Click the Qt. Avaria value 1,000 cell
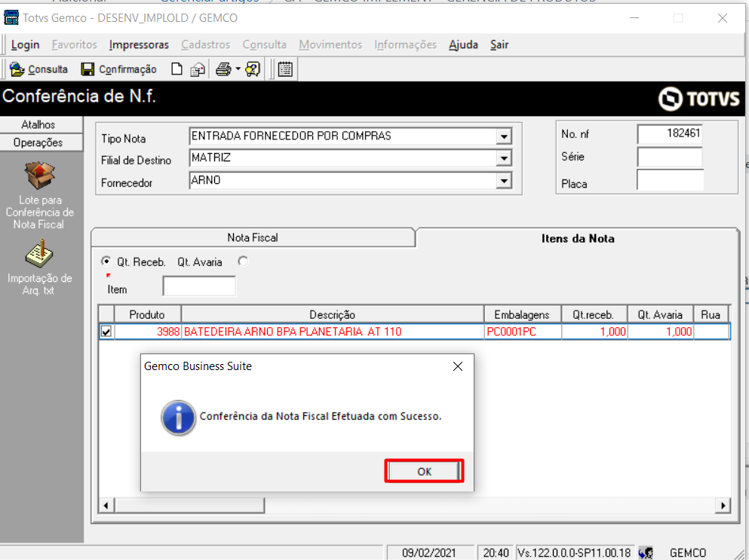The image size is (749, 560). point(661,332)
